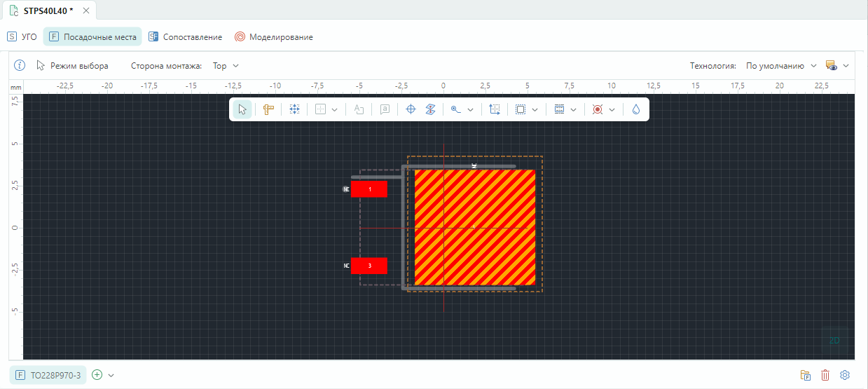Click the info icon near selection mode
The image size is (868, 389).
point(20,66)
